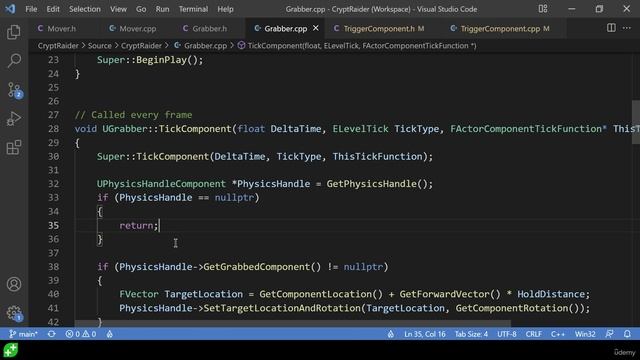Click the VS Code logo icon

pos(10,9)
